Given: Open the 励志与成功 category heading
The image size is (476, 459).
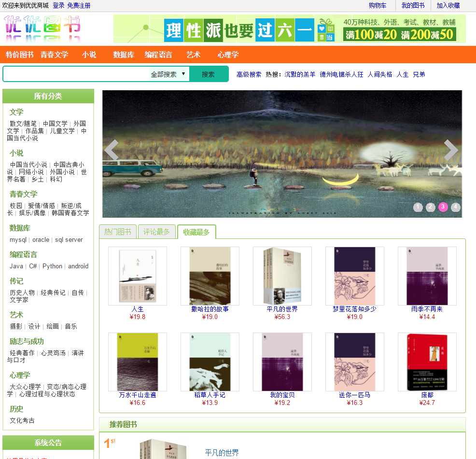Looking at the screenshot, I should tap(27, 341).
